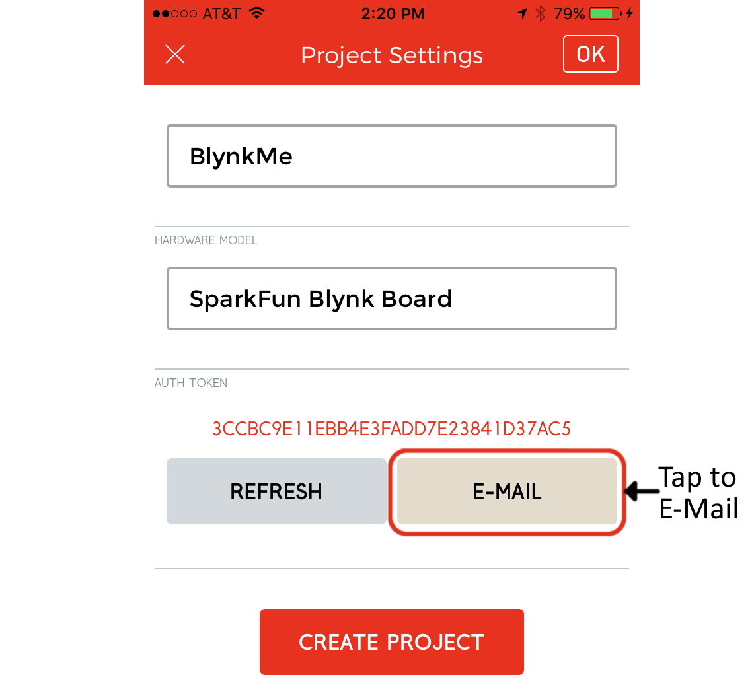The width and height of the screenshot is (752, 700).
Task: Select the red auth token text
Action: (391, 429)
